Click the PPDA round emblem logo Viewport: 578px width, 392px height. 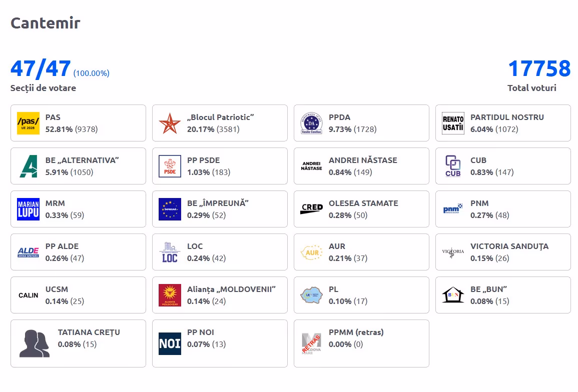[311, 123]
